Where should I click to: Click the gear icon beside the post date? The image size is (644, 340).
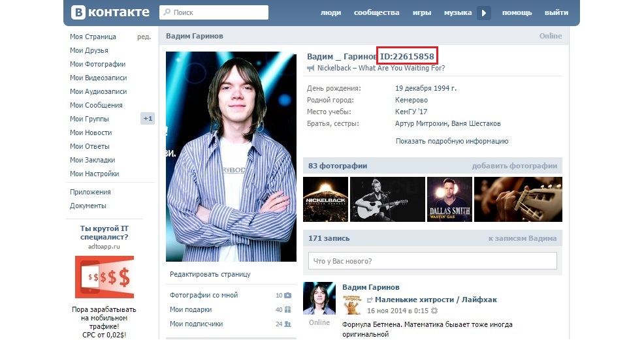click(x=434, y=311)
